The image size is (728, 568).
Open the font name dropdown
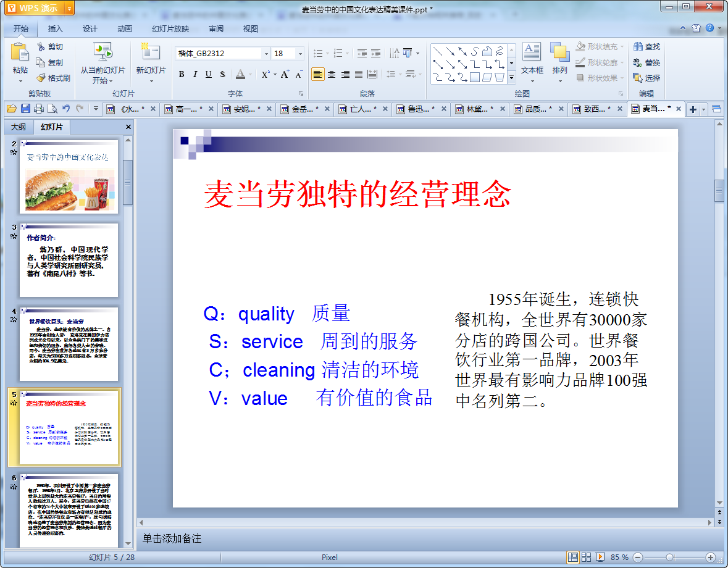coord(266,53)
